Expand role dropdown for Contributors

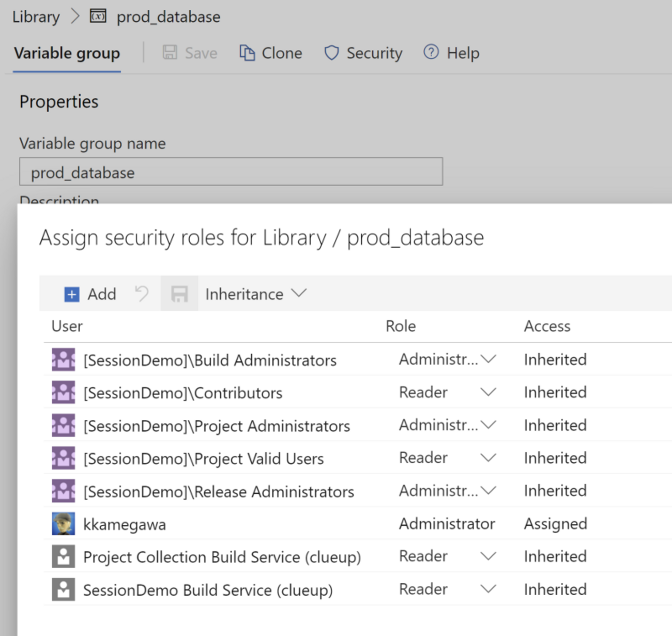pyautogui.click(x=488, y=392)
